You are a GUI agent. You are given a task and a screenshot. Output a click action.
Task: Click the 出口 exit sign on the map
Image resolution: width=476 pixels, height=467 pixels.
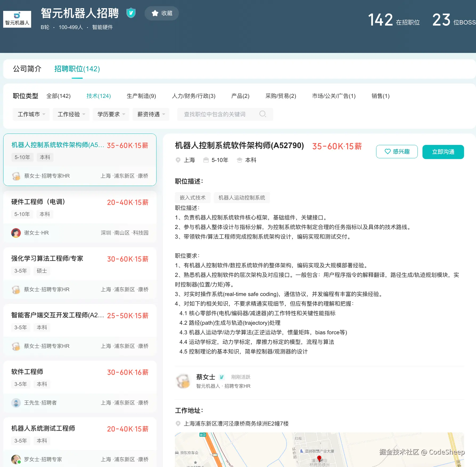(203, 435)
